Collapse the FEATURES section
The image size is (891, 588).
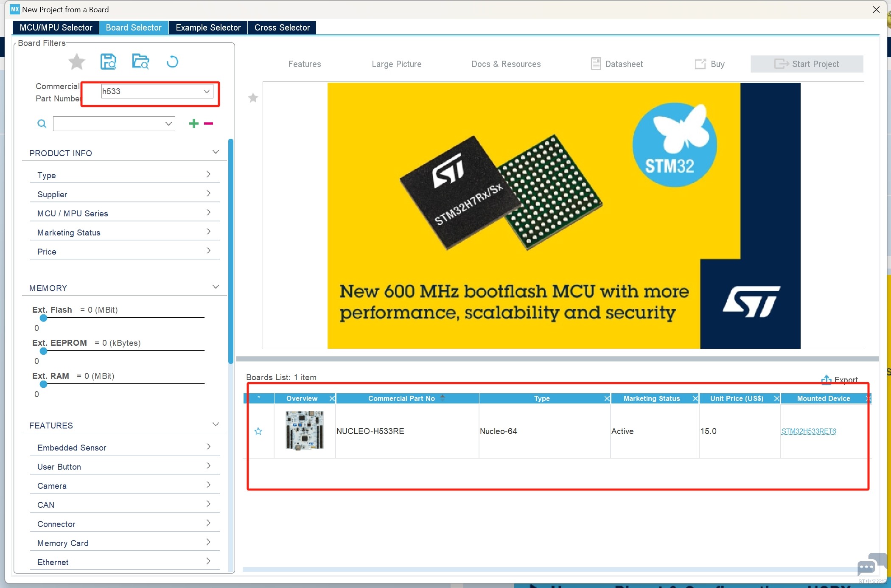click(216, 424)
